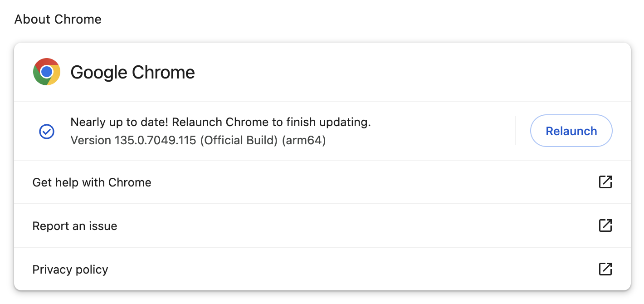The width and height of the screenshot is (644, 304).
Task: Click the Google Chrome logo icon
Action: click(47, 72)
